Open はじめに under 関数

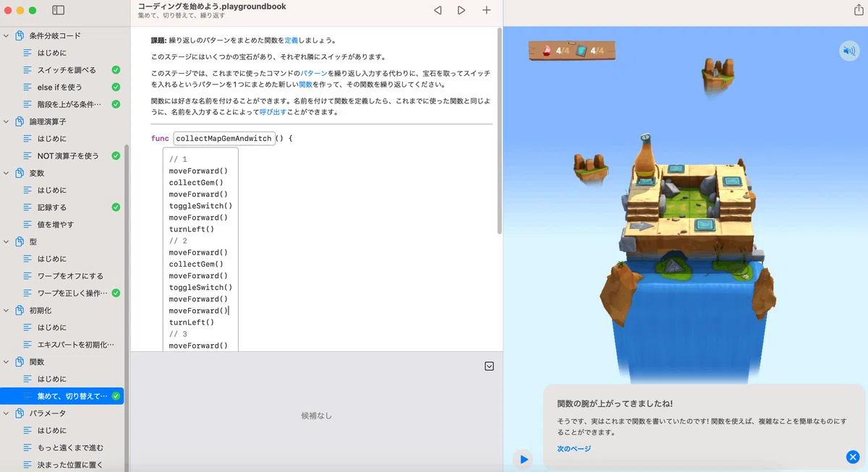click(x=52, y=379)
